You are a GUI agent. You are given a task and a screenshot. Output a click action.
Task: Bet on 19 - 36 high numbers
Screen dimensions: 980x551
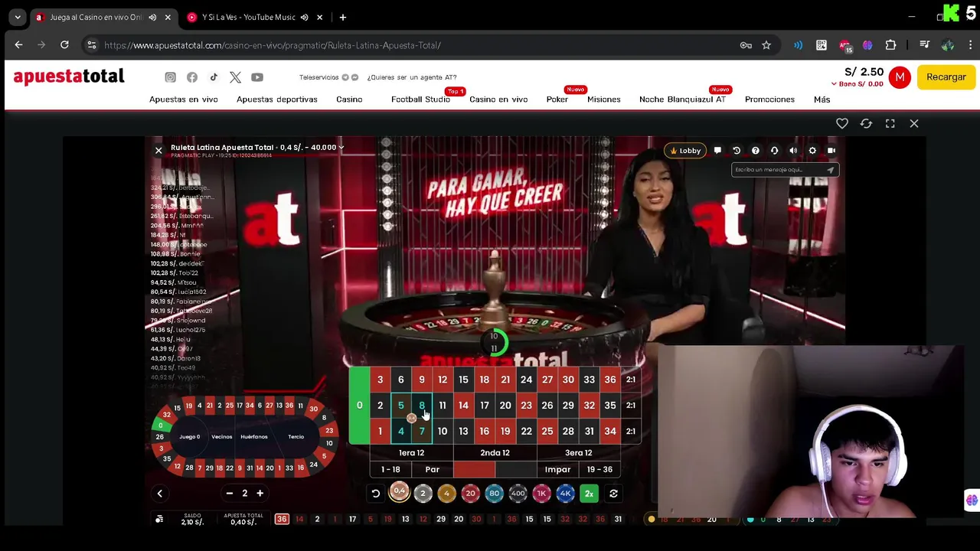click(x=599, y=469)
